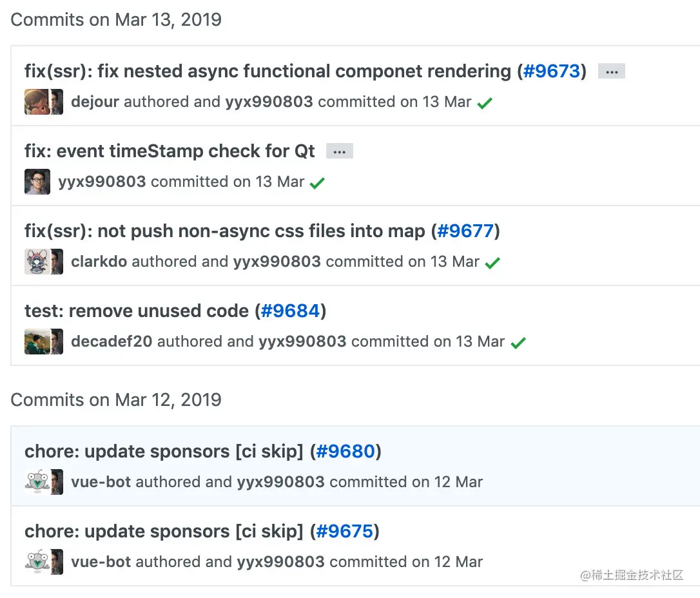
Task: Click vue-bot's avatar on the #9675 commit
Action: point(37,562)
